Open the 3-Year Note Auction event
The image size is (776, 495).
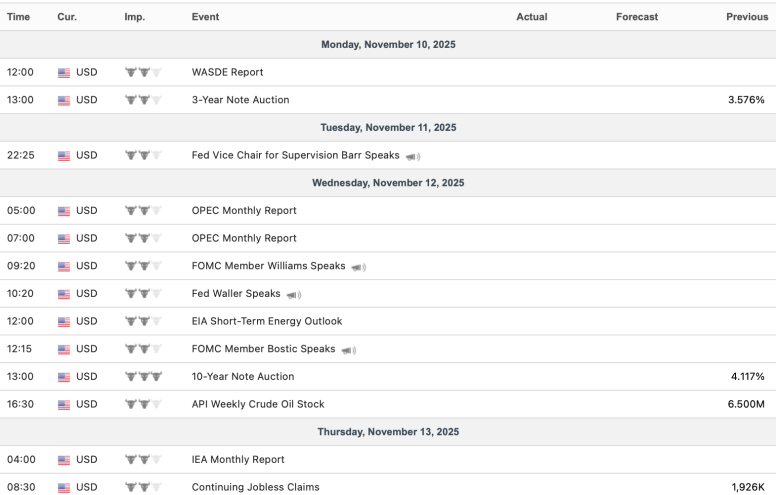pyautogui.click(x=242, y=100)
